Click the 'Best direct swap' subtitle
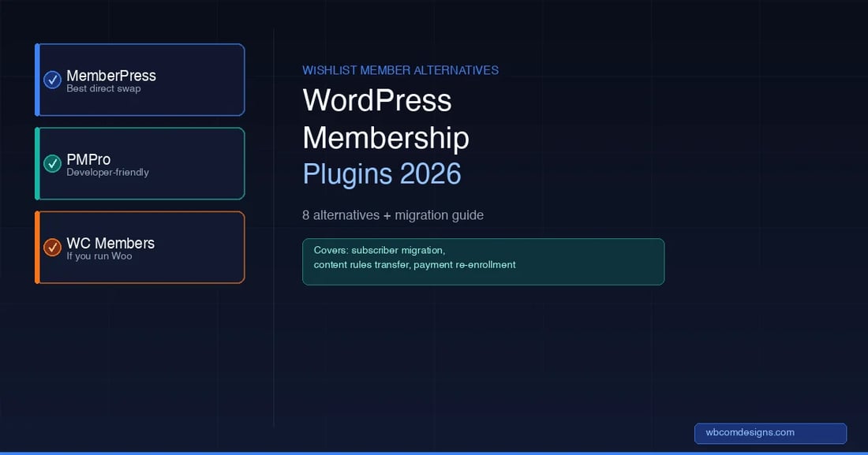This screenshot has height=455, width=868. coord(103,88)
